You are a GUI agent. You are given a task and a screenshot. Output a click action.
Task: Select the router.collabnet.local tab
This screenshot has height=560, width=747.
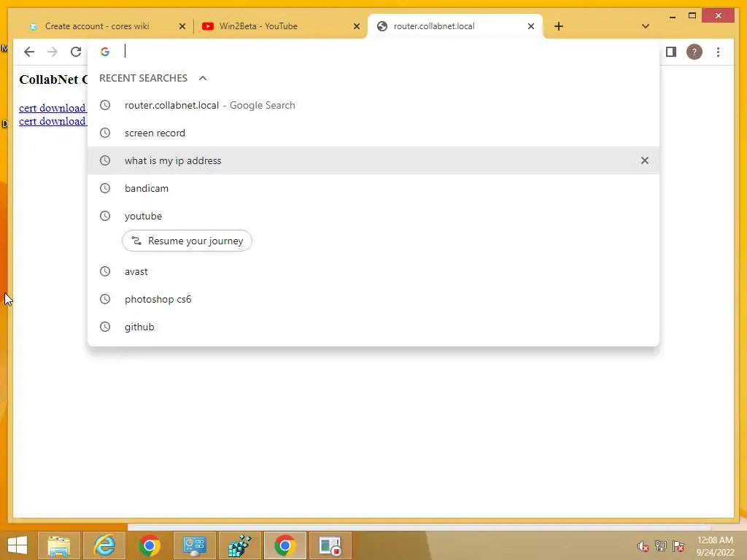point(433,26)
